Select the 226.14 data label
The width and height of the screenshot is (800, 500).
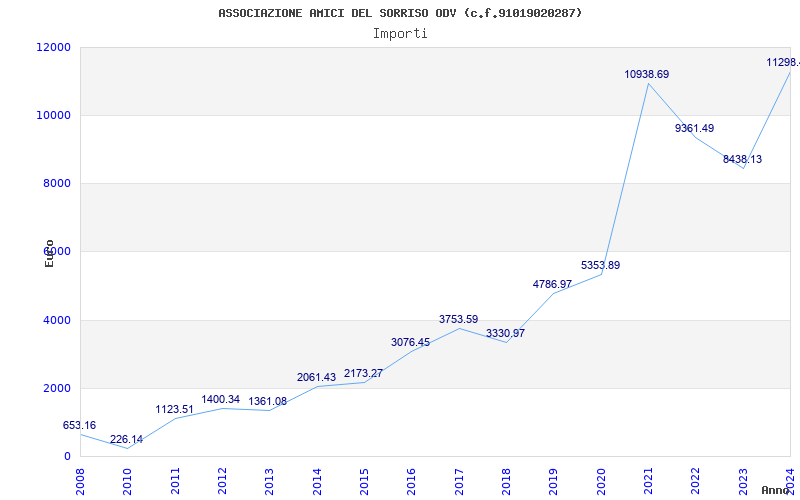click(126, 440)
